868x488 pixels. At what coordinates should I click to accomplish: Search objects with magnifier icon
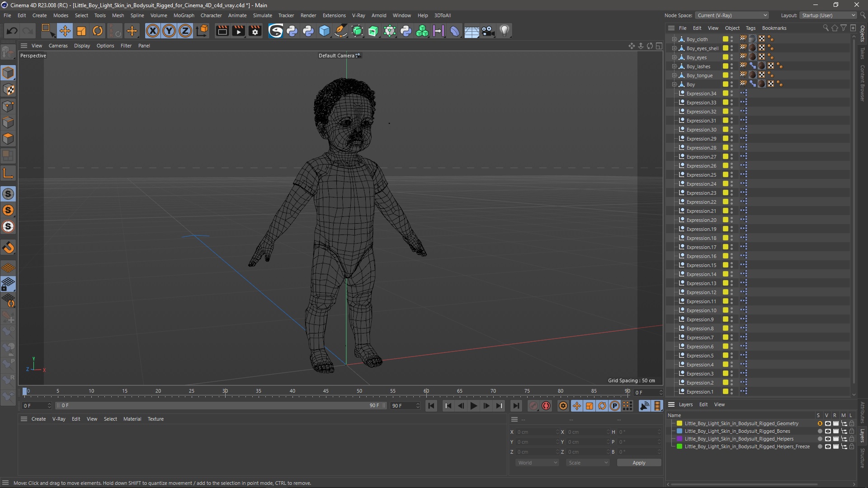pyautogui.click(x=826, y=28)
